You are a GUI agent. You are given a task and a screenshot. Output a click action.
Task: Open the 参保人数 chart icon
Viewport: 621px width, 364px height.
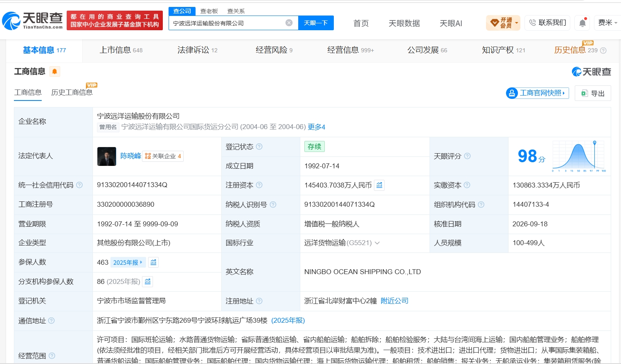tap(153, 262)
